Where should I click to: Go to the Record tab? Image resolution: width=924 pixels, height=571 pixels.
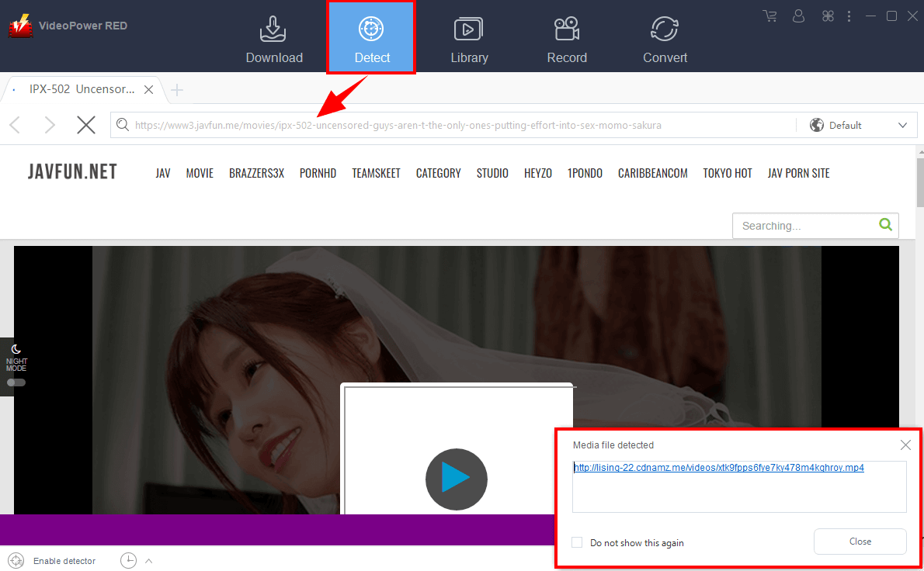pyautogui.click(x=567, y=39)
